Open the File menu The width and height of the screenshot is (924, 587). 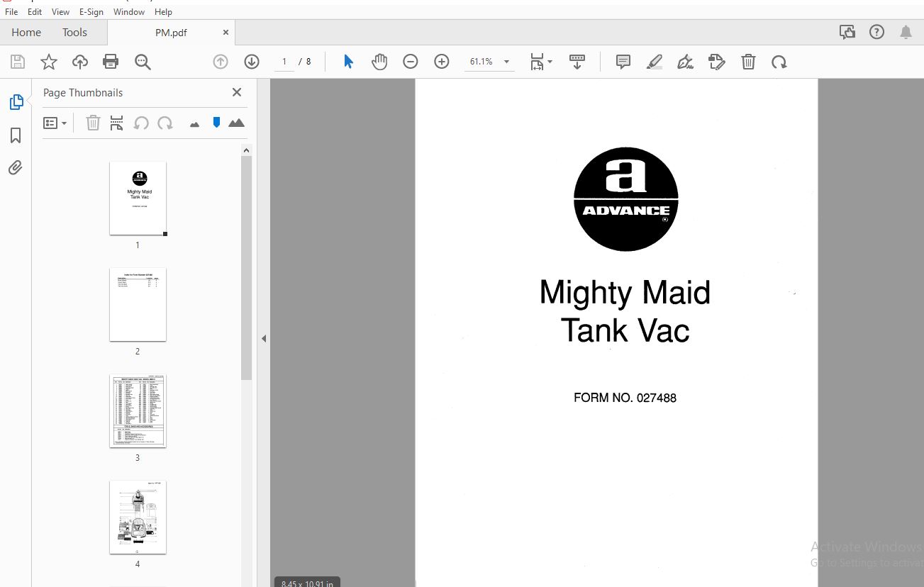point(11,11)
